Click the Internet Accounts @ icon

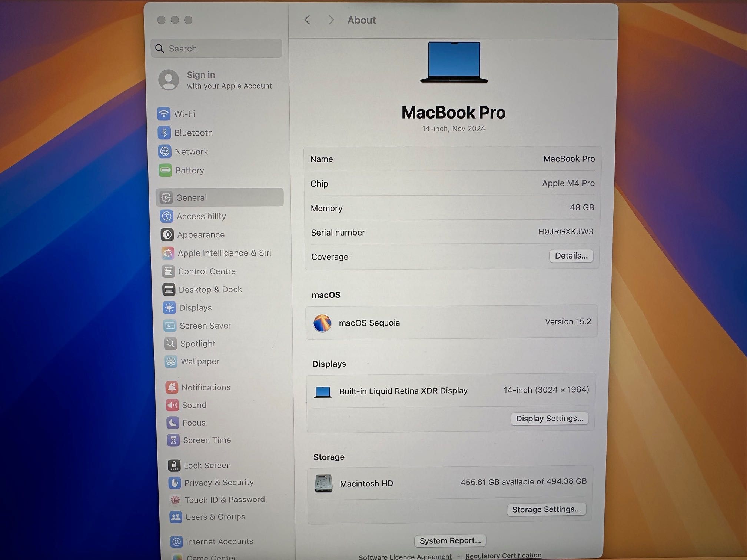176,542
